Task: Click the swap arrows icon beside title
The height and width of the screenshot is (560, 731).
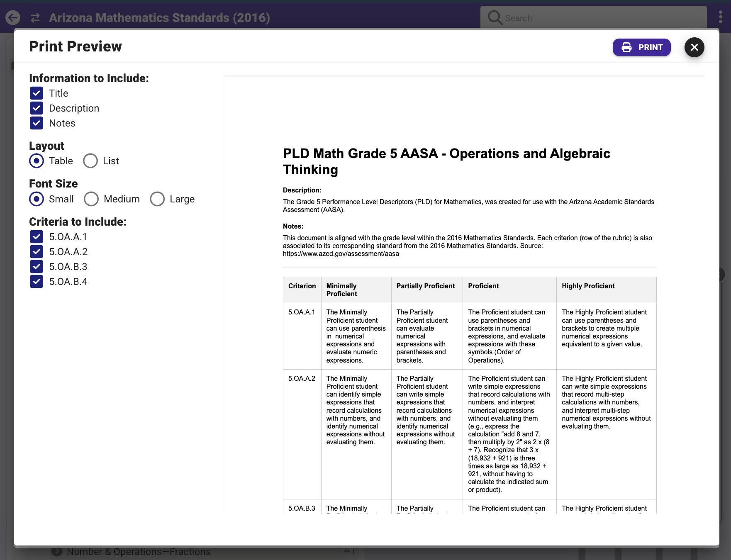Action: [35, 17]
